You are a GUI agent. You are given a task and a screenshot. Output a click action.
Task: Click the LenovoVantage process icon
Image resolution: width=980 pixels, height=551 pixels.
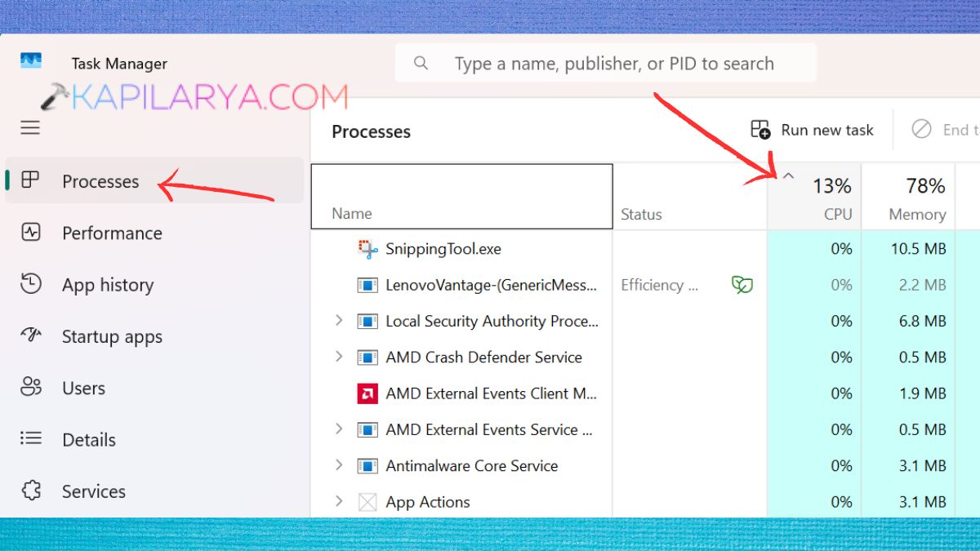(x=367, y=285)
